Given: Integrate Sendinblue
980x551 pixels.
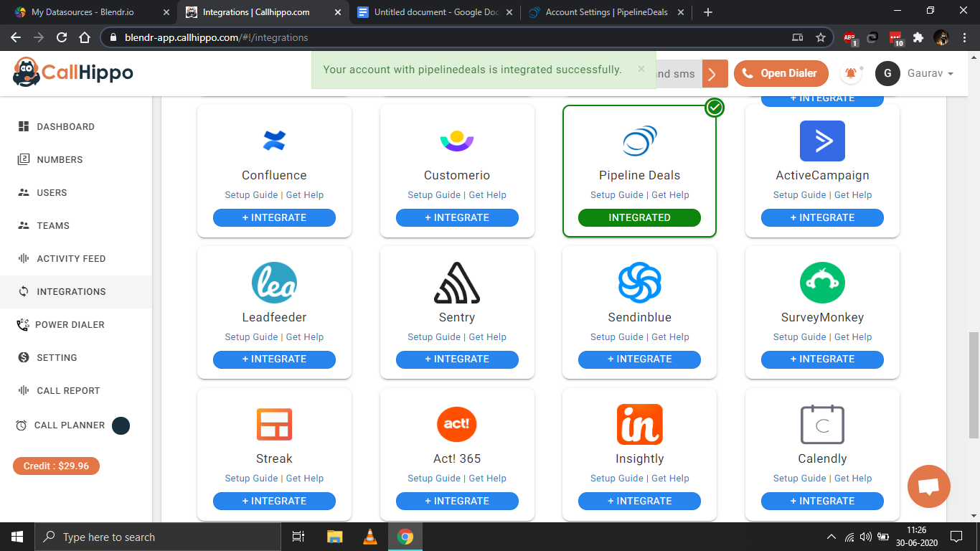Looking at the screenshot, I should click(639, 359).
